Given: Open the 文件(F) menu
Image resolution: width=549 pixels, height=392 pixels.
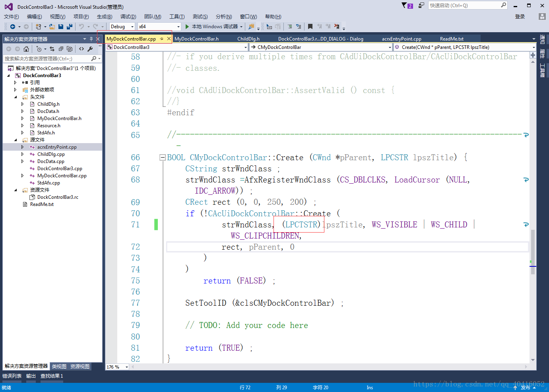Looking at the screenshot, I should pos(12,16).
